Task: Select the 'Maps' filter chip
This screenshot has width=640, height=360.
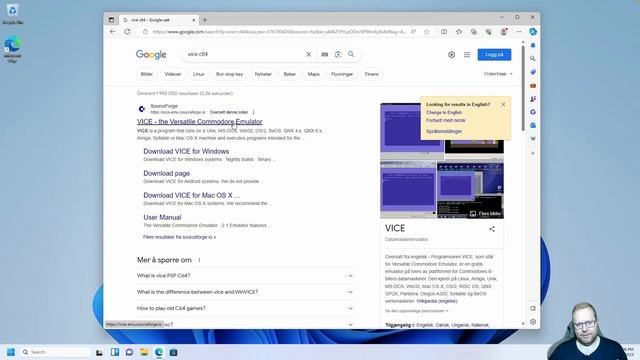Action: (x=313, y=74)
